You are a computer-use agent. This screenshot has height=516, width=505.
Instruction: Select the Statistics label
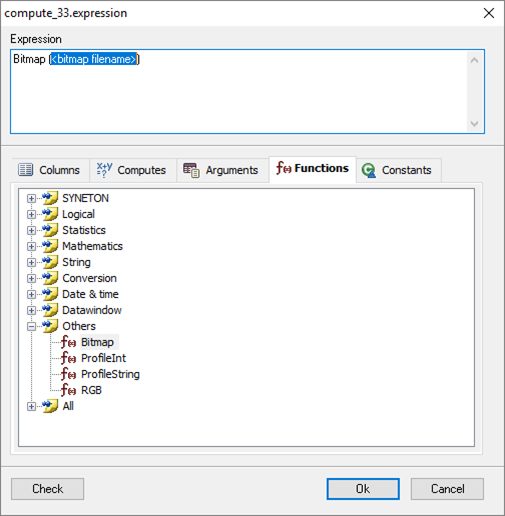pyautogui.click(x=84, y=230)
